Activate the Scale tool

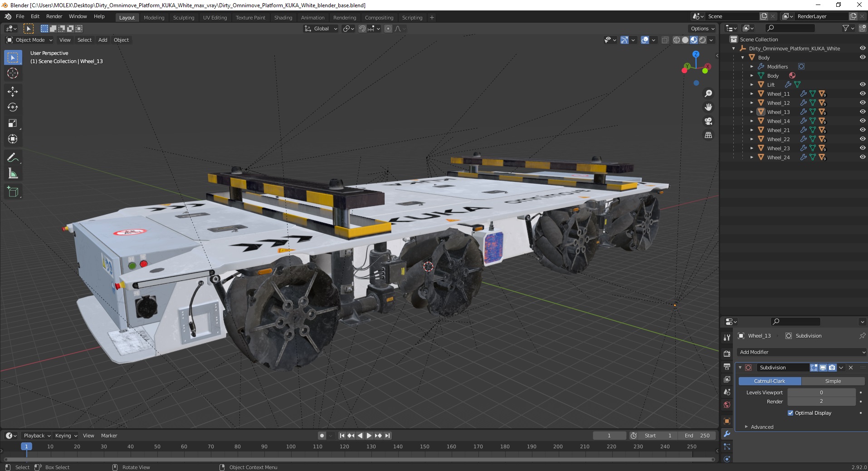(13, 123)
